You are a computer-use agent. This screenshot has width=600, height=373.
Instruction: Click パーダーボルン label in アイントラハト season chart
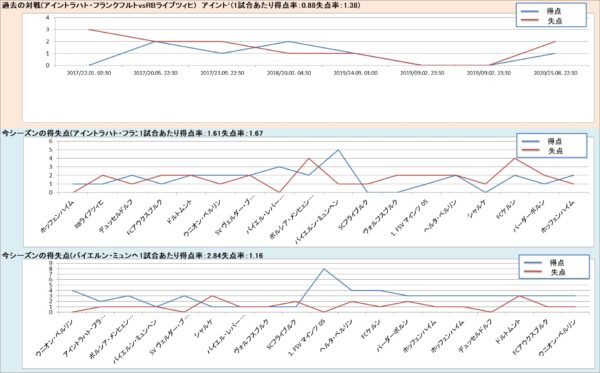pos(530,215)
